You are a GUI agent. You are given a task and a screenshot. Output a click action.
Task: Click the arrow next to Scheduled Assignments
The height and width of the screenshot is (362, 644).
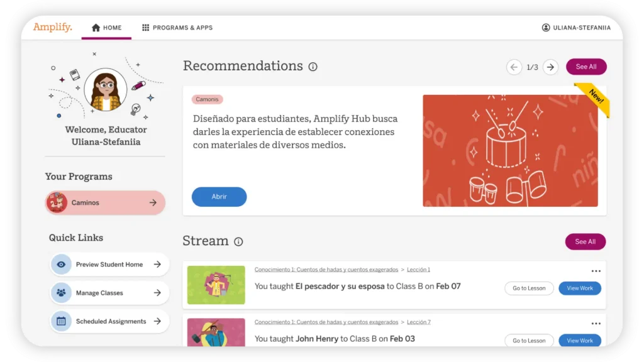157,321
